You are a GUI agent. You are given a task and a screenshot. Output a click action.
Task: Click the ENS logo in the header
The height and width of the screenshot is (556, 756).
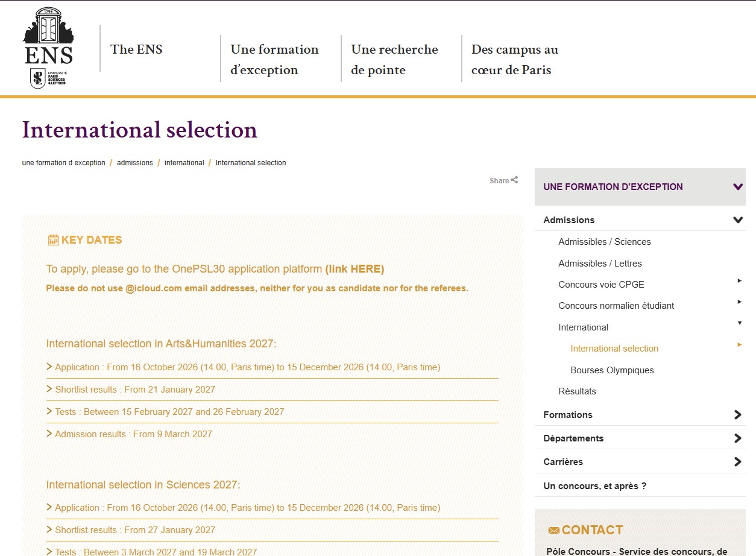pos(48,48)
